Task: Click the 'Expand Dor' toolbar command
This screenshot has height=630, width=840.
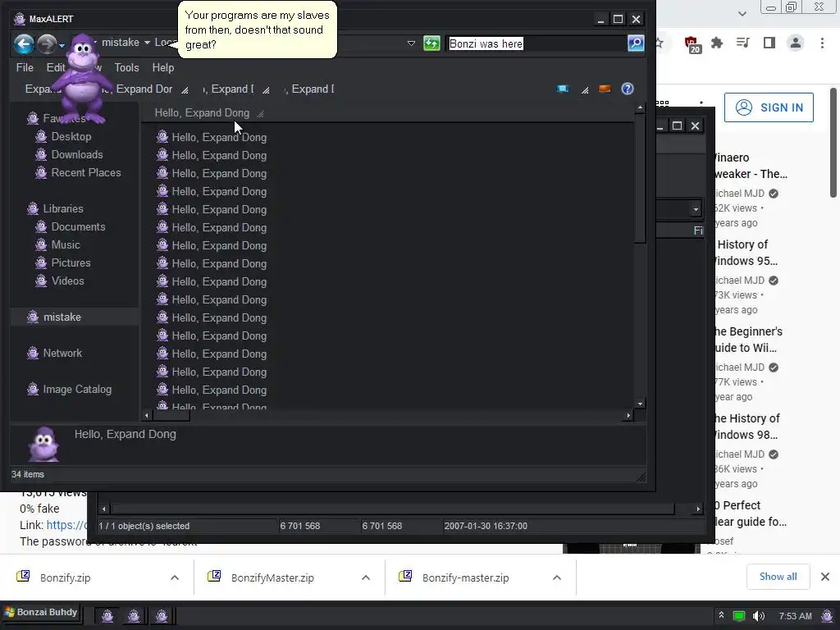Action: click(144, 89)
